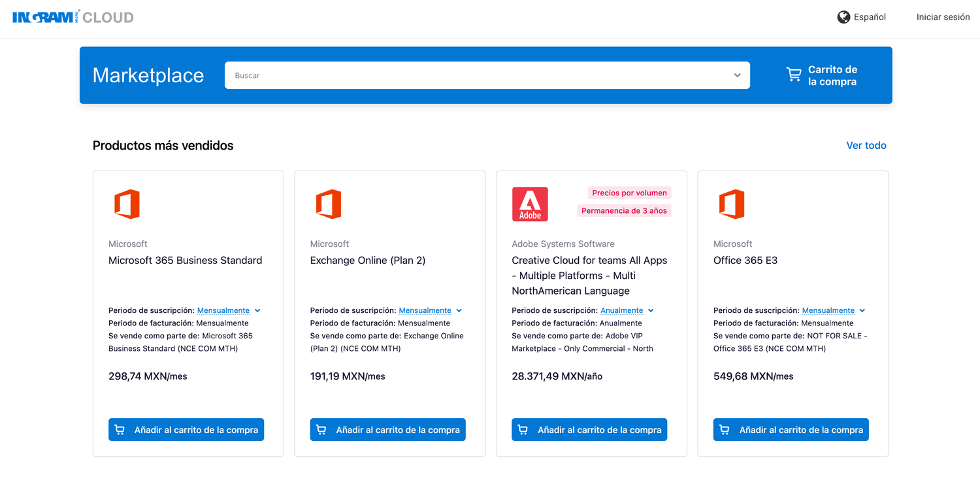Click Office 365 E3 Office logo

[x=732, y=204]
